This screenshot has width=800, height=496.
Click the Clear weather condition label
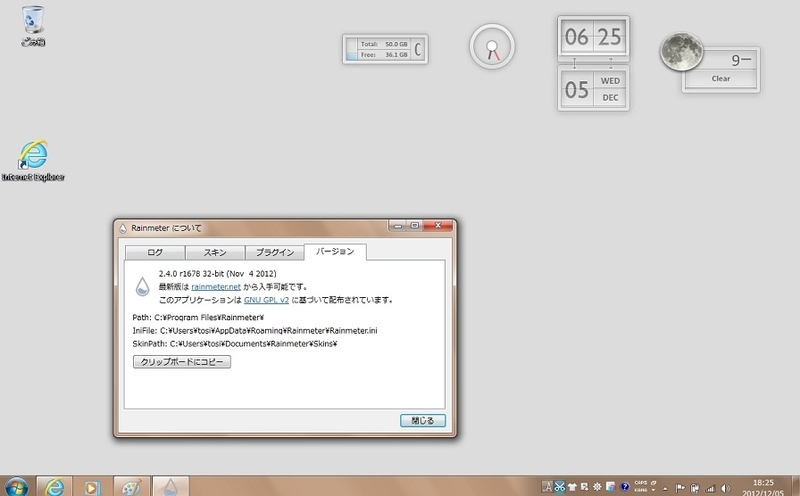point(720,79)
